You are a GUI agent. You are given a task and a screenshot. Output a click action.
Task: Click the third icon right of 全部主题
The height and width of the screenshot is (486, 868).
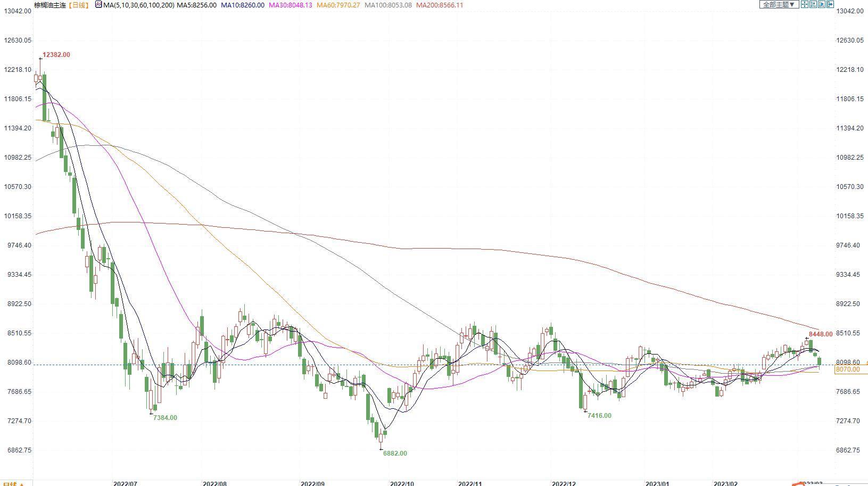point(822,4)
